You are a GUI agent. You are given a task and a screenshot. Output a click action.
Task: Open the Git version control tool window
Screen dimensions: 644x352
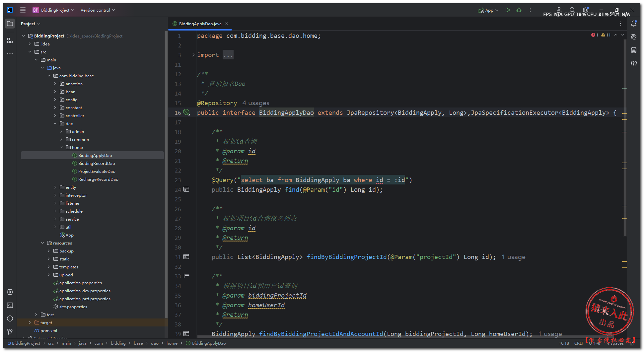pos(10,332)
